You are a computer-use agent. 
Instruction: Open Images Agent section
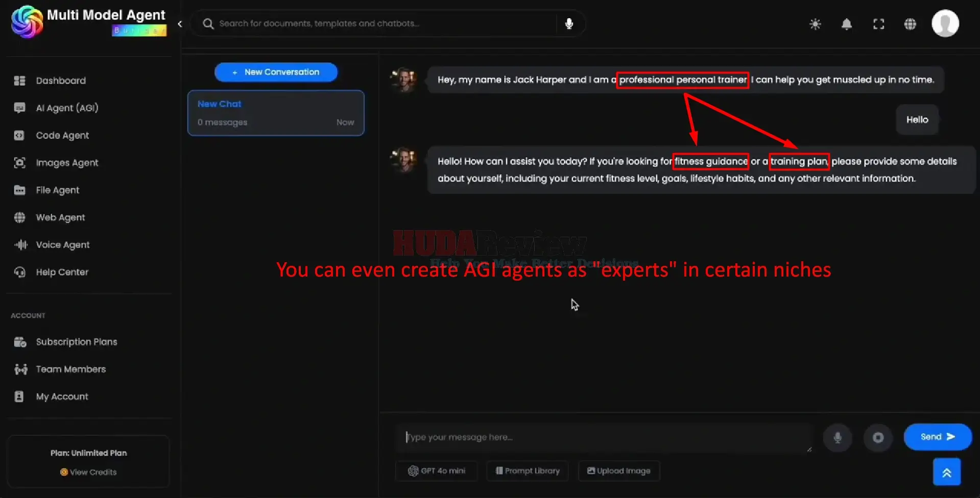tap(67, 163)
